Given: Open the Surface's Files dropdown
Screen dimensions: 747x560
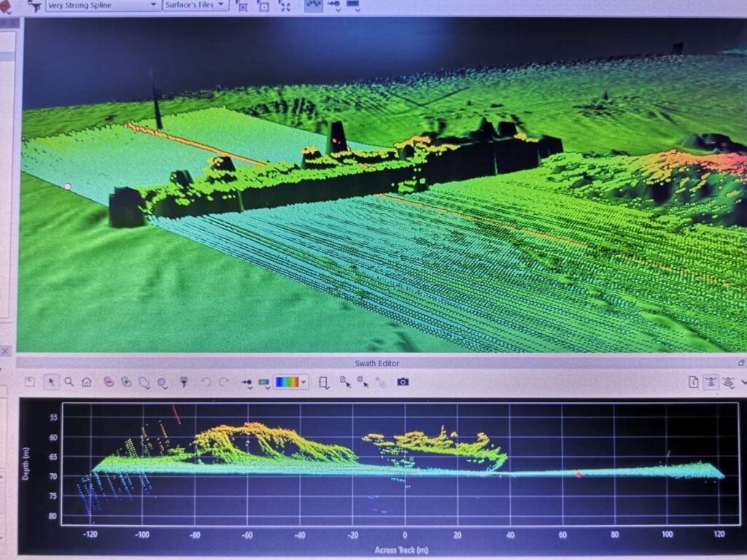Looking at the screenshot, I should (196, 5).
